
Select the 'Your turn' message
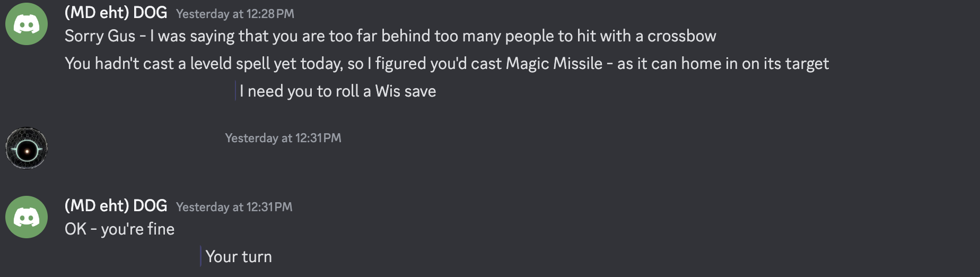[239, 257]
